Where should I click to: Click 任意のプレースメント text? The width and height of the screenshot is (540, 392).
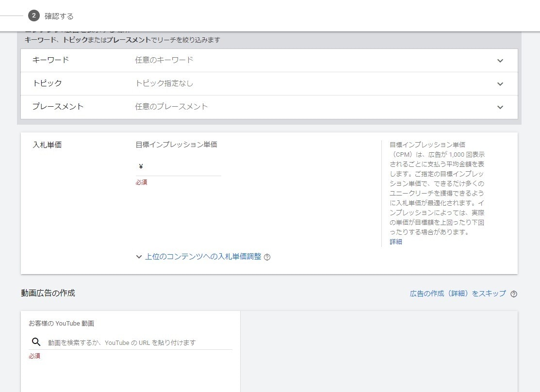pos(171,106)
